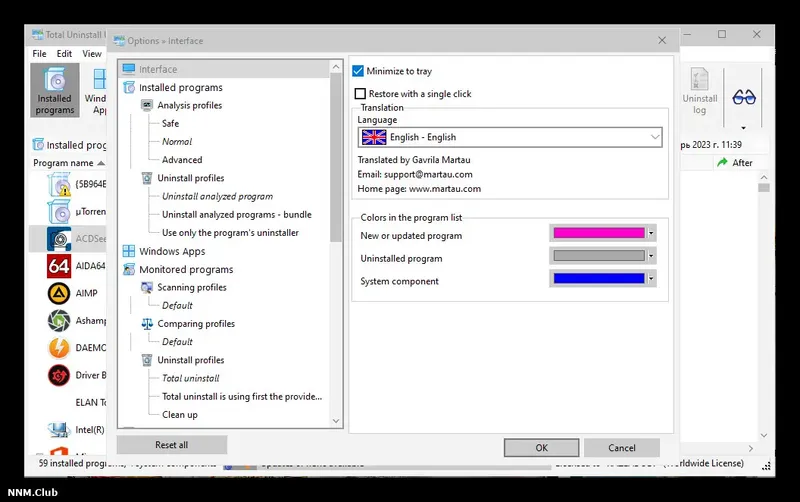The width and height of the screenshot is (800, 502).
Task: Select Uninstall analyzed programs - bundle
Action: [237, 215]
